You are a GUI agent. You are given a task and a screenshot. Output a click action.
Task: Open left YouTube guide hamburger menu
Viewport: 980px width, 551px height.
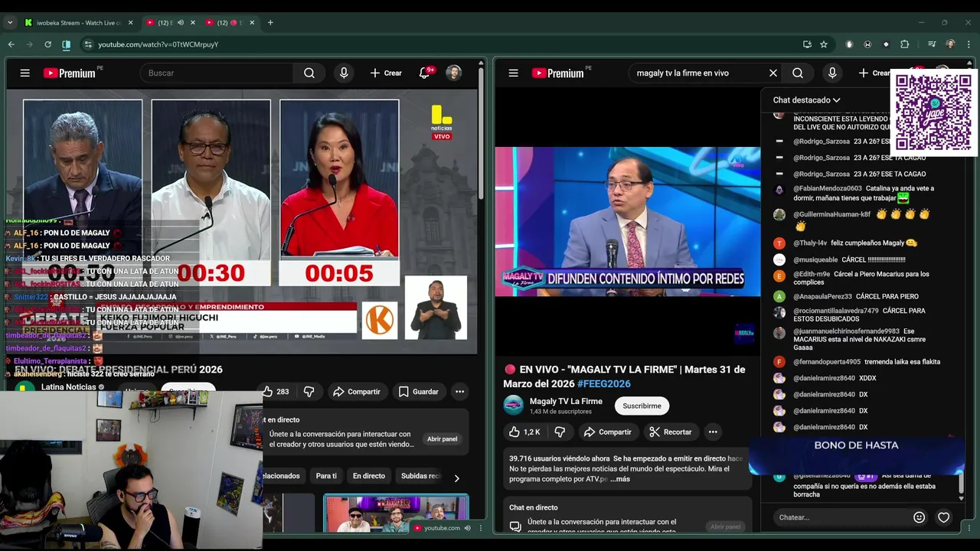click(x=25, y=73)
